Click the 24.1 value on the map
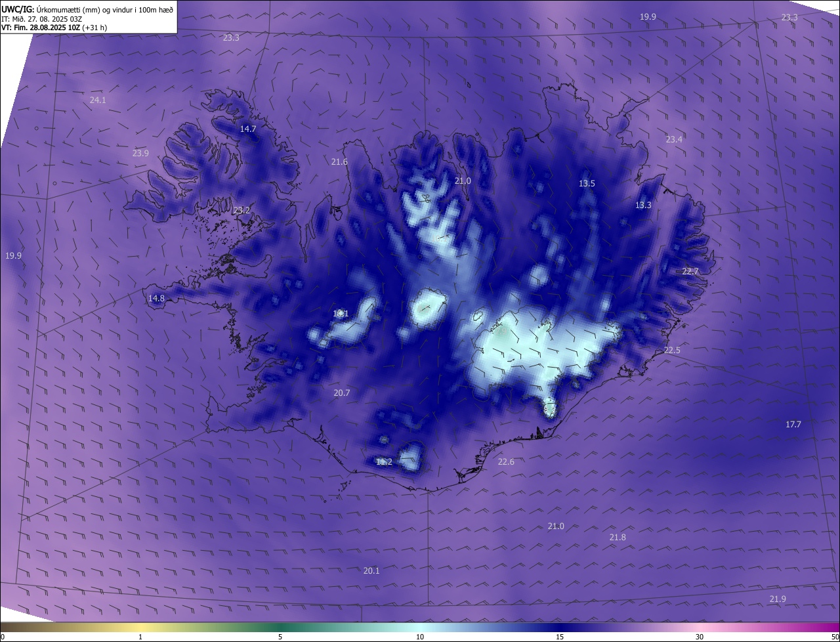This screenshot has height=642, width=840. click(x=98, y=100)
